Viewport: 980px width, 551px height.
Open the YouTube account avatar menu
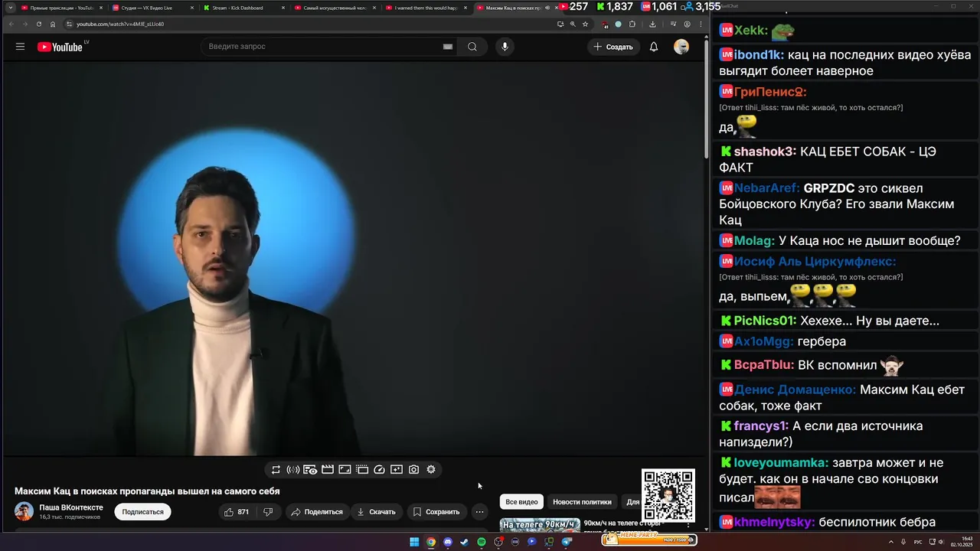[x=681, y=47]
